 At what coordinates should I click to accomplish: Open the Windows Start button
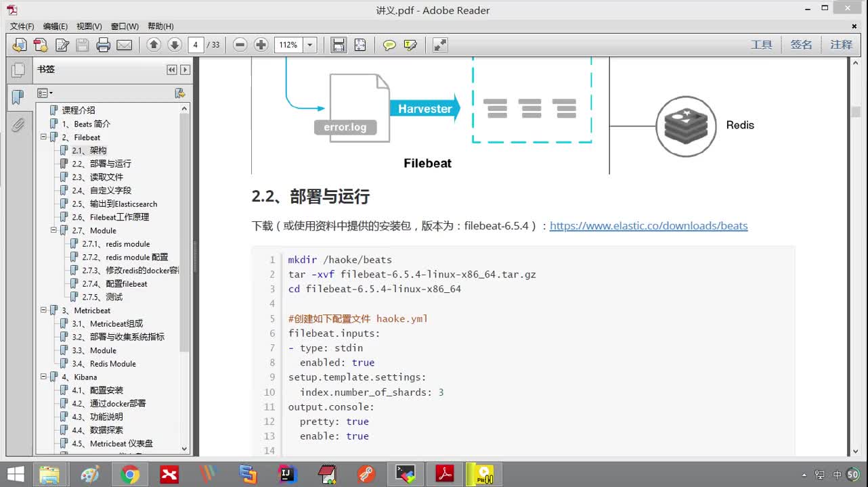(15, 474)
